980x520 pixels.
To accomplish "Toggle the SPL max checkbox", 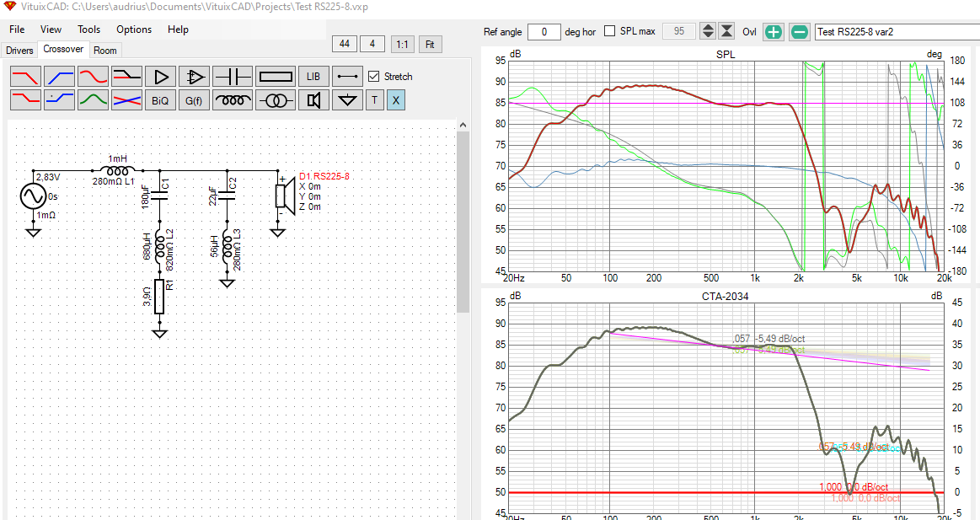I will pyautogui.click(x=610, y=30).
